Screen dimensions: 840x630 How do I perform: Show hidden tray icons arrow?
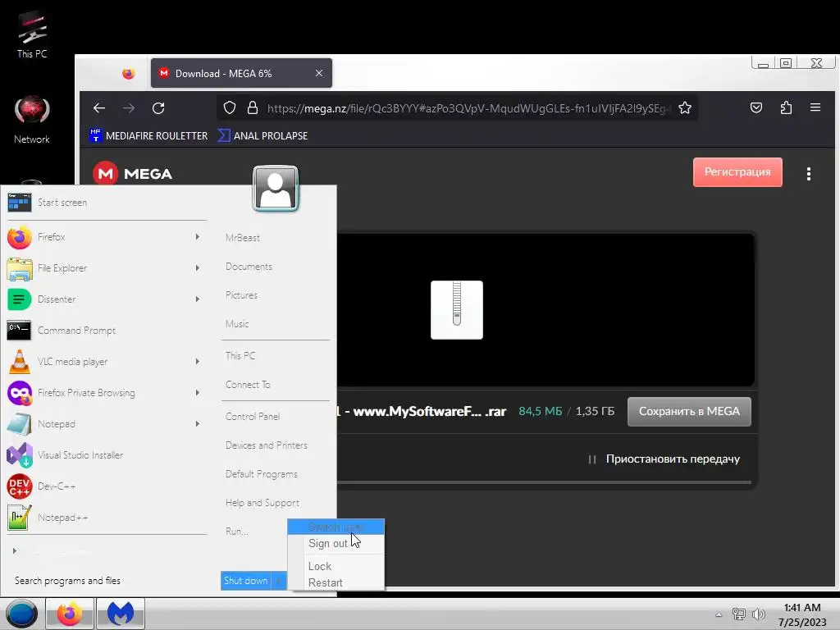[x=719, y=614]
